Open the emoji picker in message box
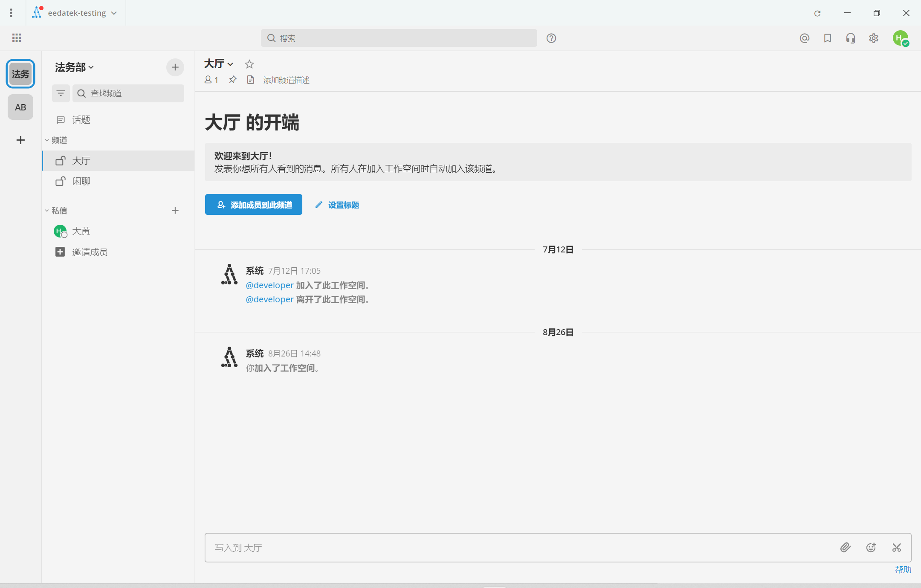The width and height of the screenshot is (921, 588). coord(871,547)
